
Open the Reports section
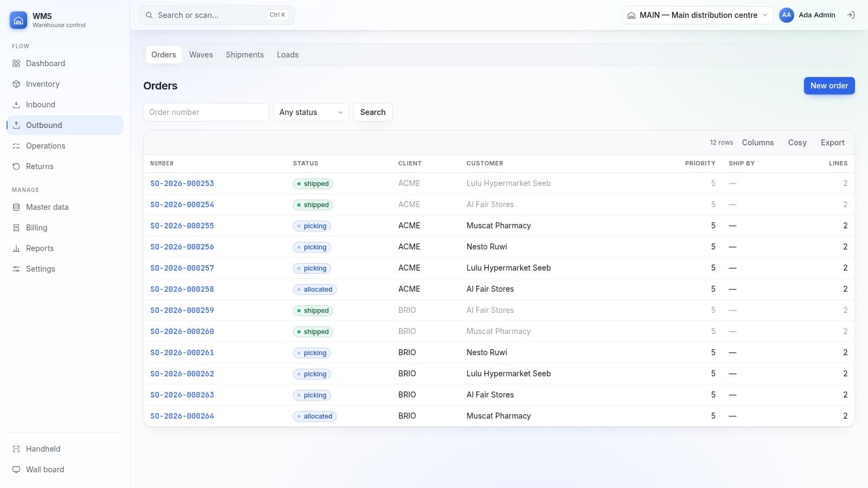pos(65,248)
